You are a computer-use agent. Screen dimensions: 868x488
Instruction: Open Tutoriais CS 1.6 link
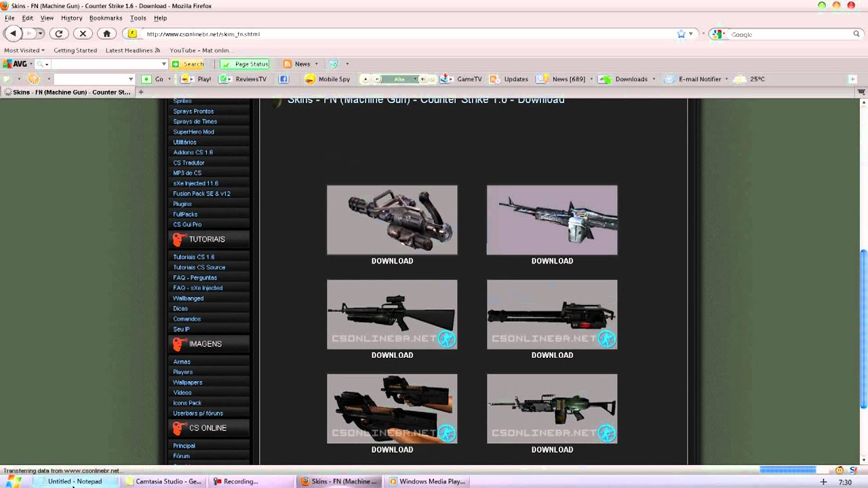tap(194, 257)
